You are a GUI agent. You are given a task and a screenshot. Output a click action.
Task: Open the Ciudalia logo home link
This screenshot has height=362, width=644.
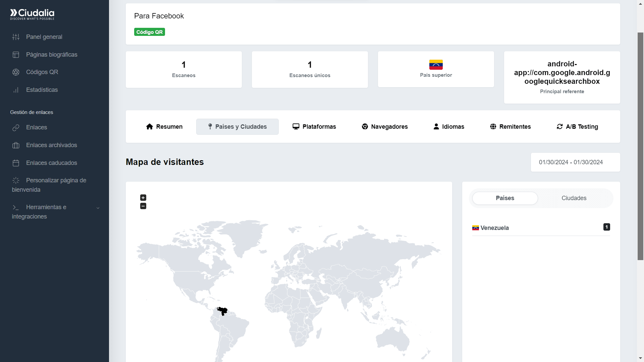(x=32, y=14)
